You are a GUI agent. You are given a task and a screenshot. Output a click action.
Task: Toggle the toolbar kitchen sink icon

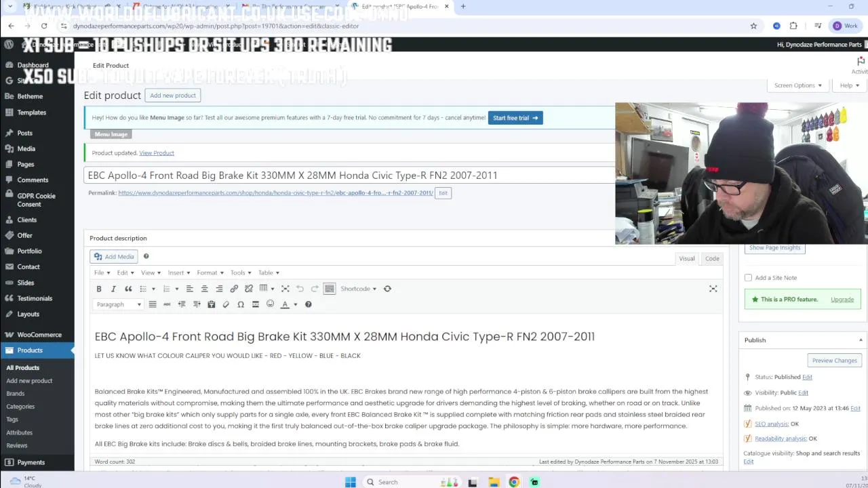point(330,289)
